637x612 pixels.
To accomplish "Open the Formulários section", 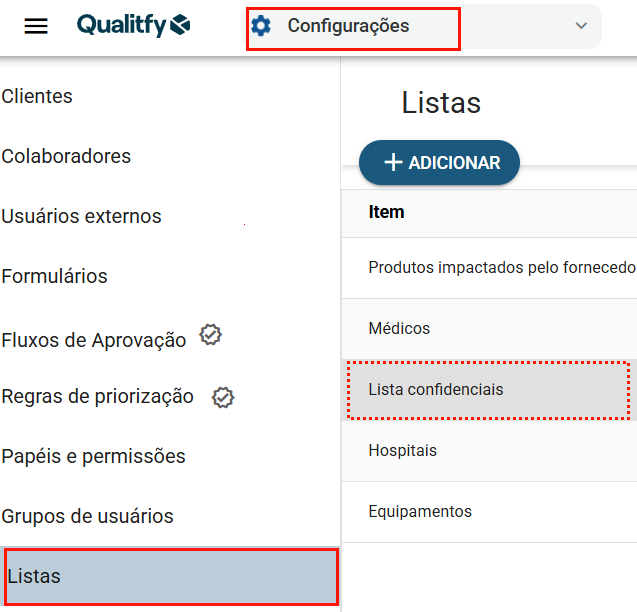I will [x=55, y=276].
